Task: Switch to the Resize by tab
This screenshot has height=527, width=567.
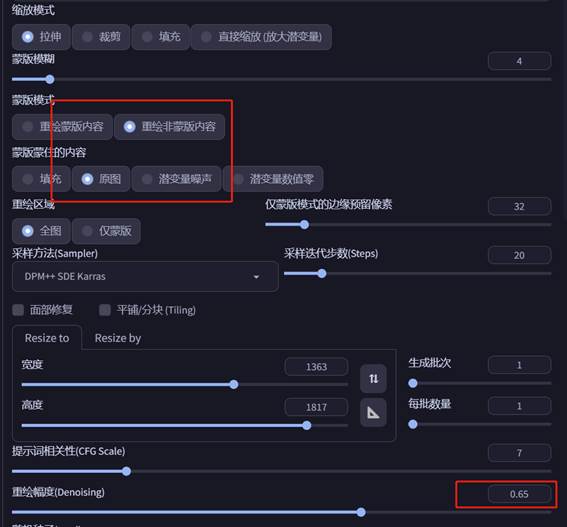Action: point(118,338)
